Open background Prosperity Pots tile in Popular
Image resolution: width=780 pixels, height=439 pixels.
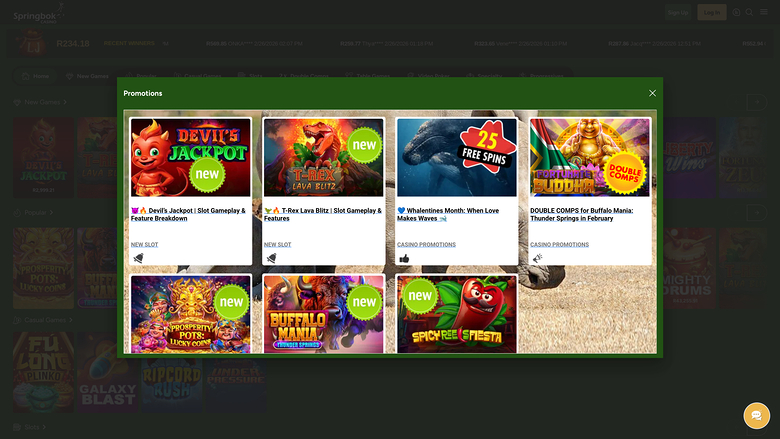coord(43,268)
